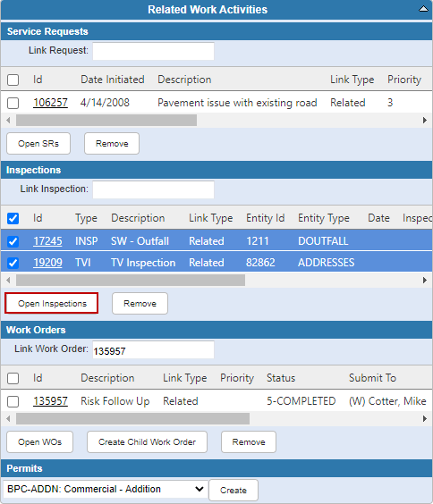Click the Entity Id column header in Inspections
This screenshot has width=433, height=504.
266,218
